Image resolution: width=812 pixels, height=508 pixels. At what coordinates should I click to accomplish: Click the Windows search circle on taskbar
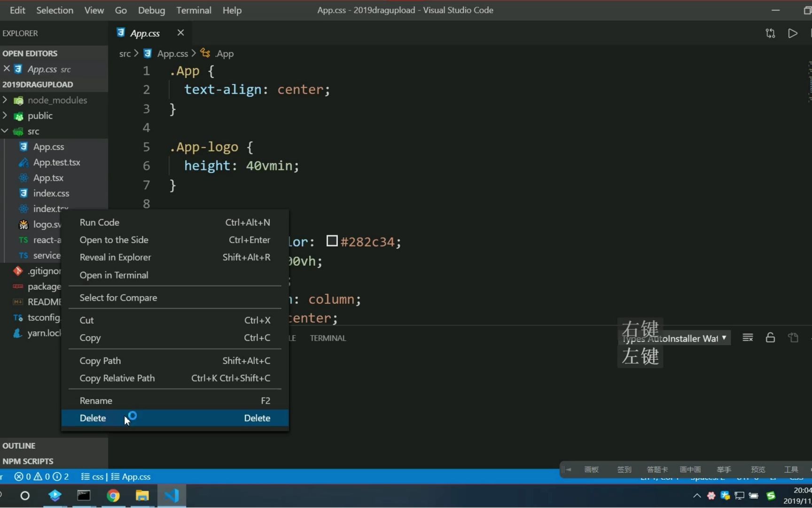[x=25, y=496]
